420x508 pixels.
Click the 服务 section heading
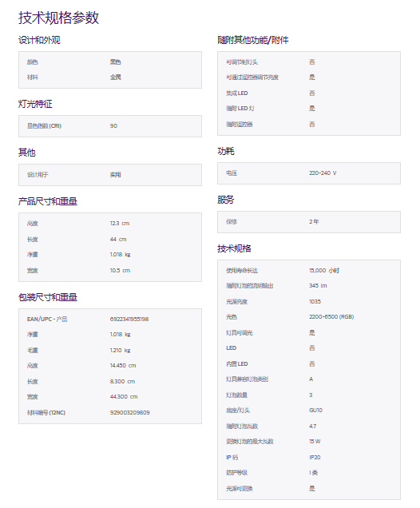pos(226,200)
